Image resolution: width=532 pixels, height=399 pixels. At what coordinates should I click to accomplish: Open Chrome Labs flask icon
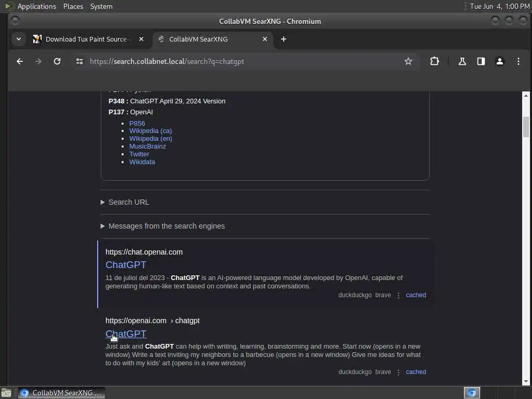(x=462, y=61)
